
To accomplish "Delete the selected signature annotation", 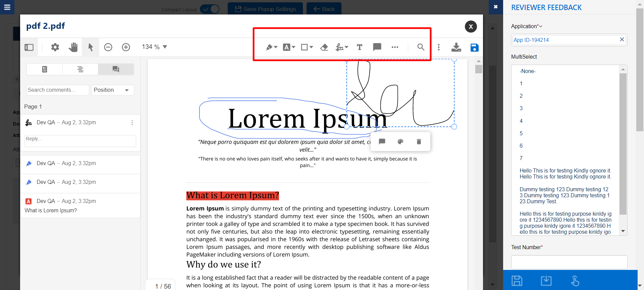I will point(419,142).
